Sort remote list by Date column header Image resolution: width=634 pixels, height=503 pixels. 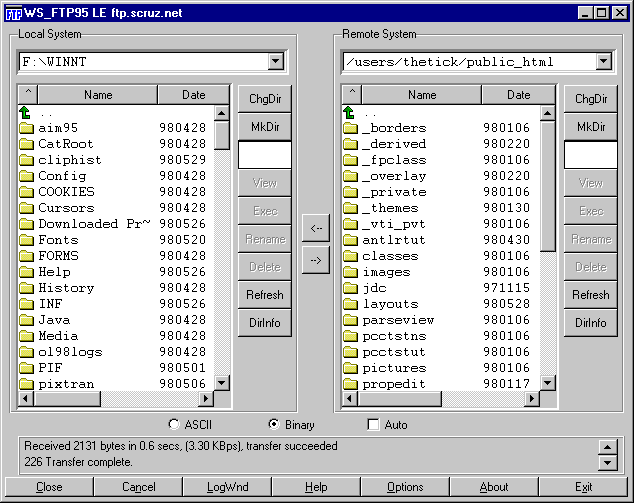[x=518, y=95]
